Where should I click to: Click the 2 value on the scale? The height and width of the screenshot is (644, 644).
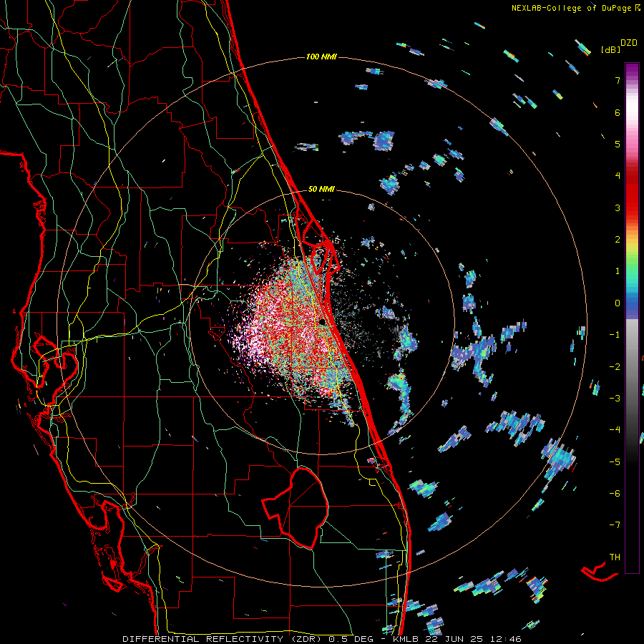[618, 239]
